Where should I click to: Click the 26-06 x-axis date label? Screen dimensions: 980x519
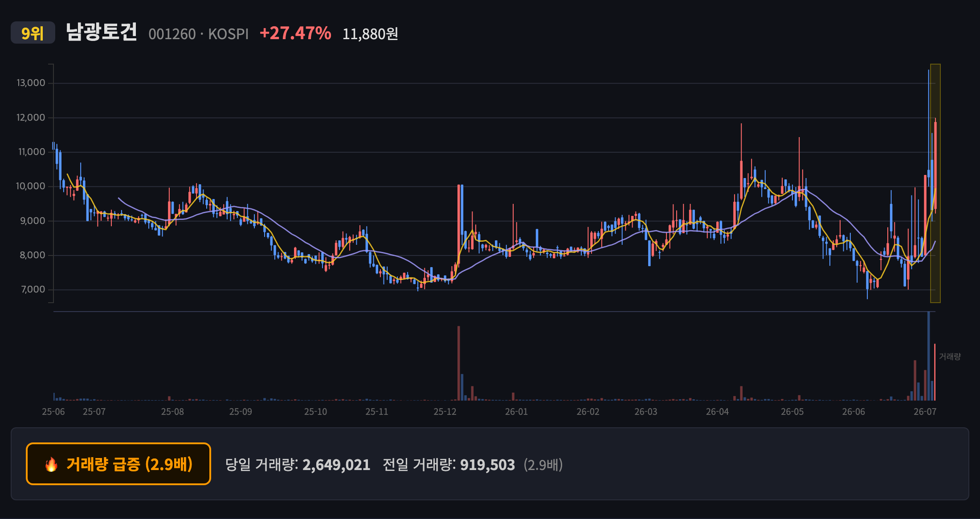(x=853, y=412)
